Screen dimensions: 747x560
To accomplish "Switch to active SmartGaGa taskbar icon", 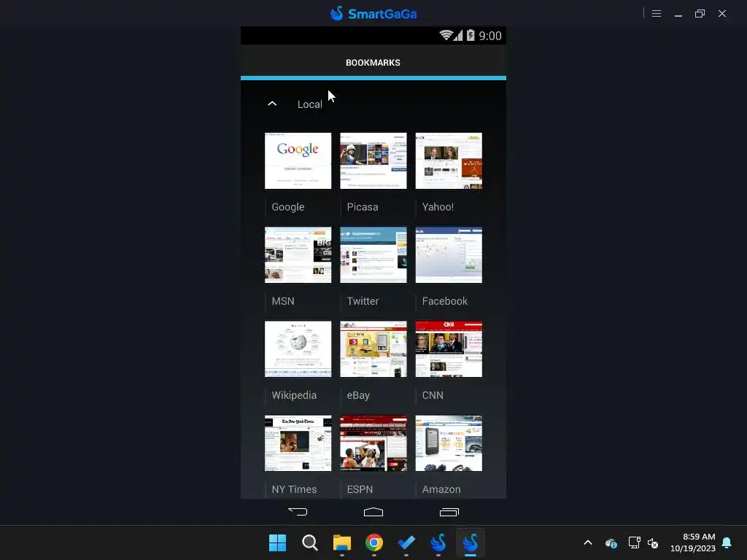I will (x=471, y=542).
